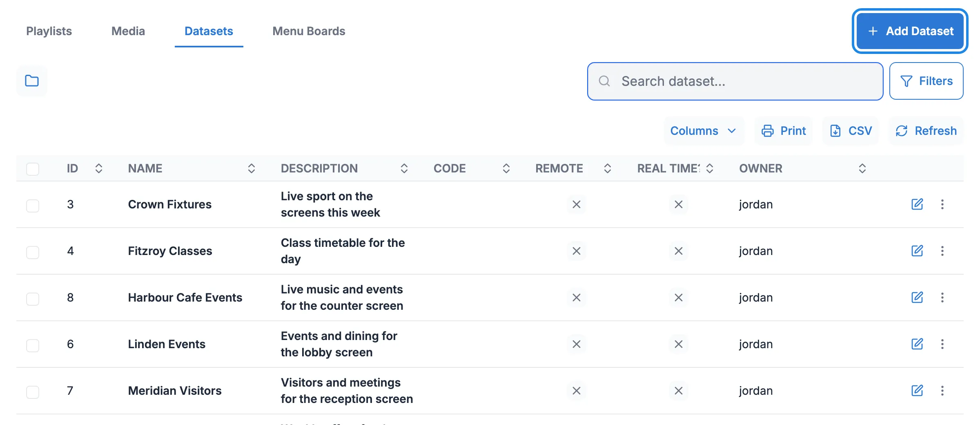This screenshot has width=980, height=425.
Task: Check the Crown Fixtures row checkbox
Action: pos(33,206)
